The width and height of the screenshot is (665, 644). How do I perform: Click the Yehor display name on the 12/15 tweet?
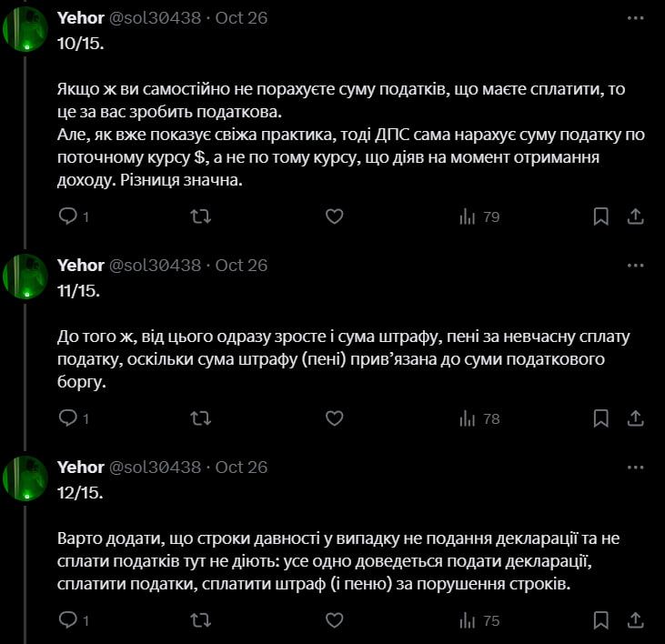point(80,467)
